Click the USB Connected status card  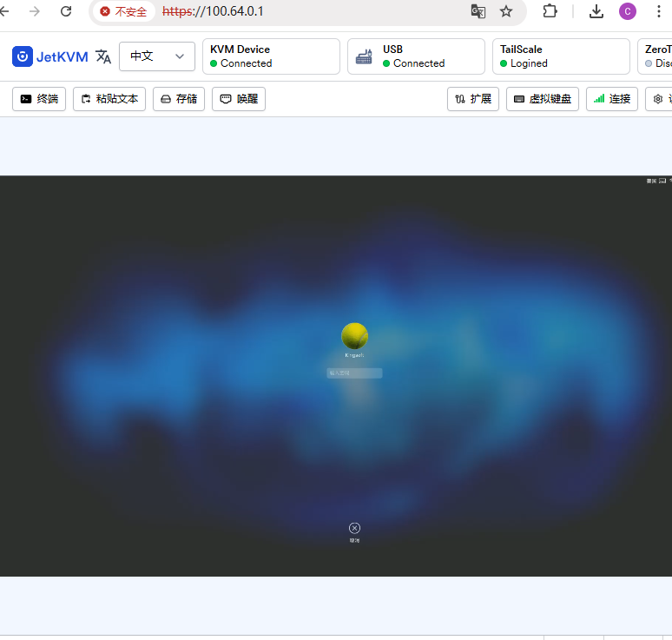coord(416,56)
